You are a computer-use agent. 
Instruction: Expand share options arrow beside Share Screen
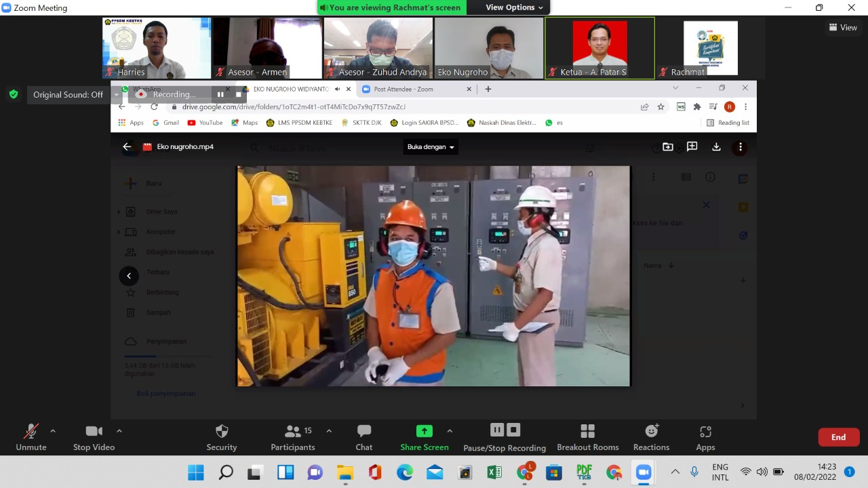pyautogui.click(x=450, y=430)
